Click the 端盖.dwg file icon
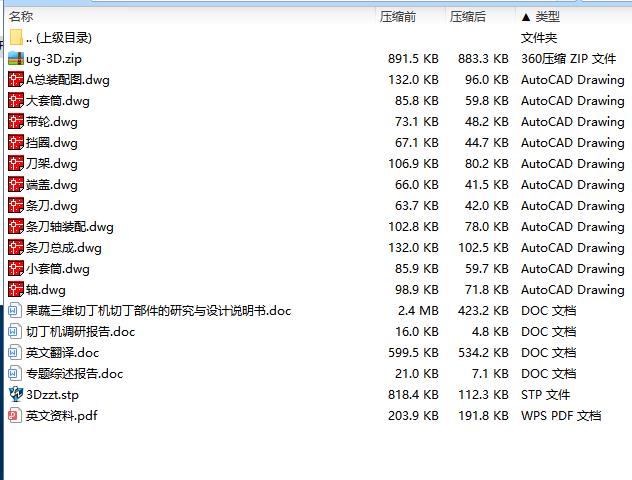This screenshot has height=480, width=632. [16, 184]
